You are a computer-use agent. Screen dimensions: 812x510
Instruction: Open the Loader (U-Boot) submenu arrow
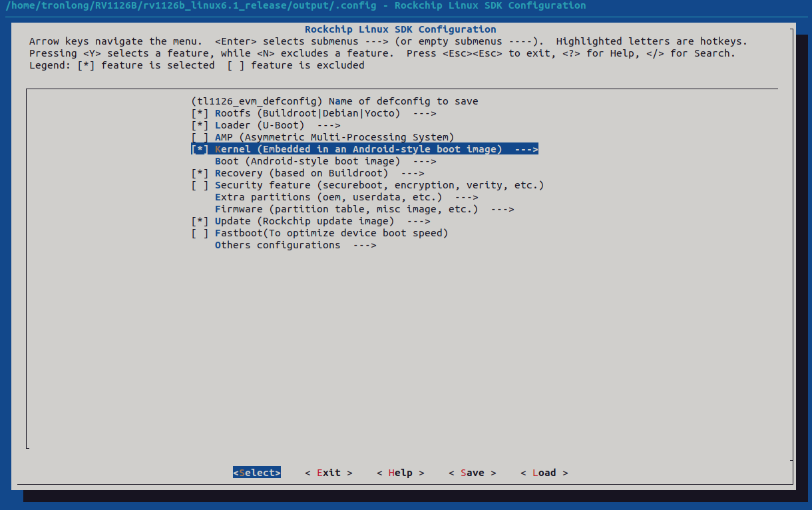click(x=329, y=125)
